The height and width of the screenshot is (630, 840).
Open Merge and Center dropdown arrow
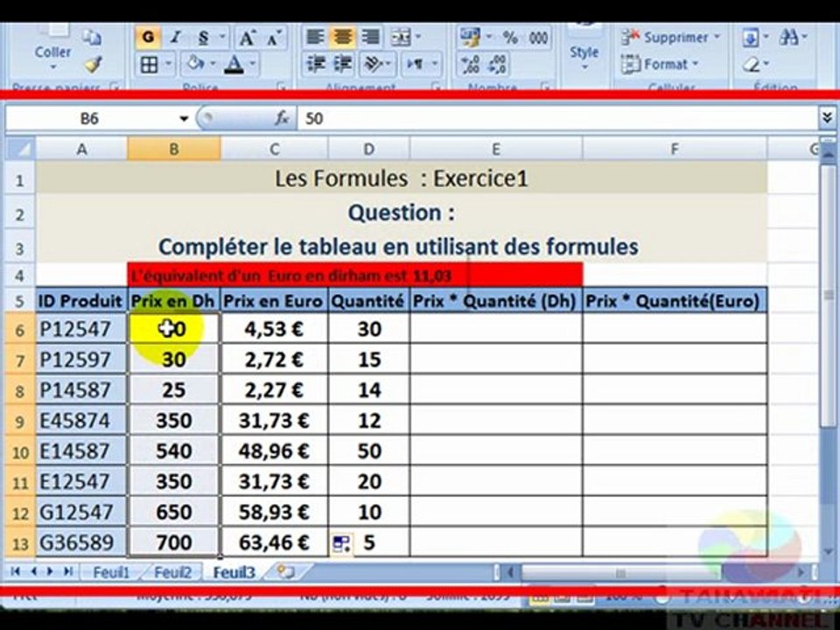tap(418, 38)
